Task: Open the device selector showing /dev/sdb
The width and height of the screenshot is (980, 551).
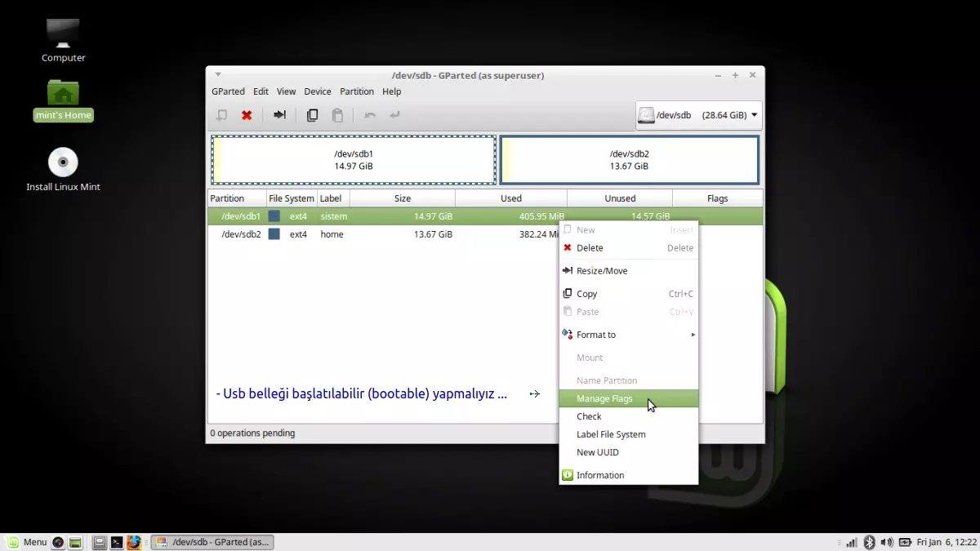Action: tap(697, 115)
